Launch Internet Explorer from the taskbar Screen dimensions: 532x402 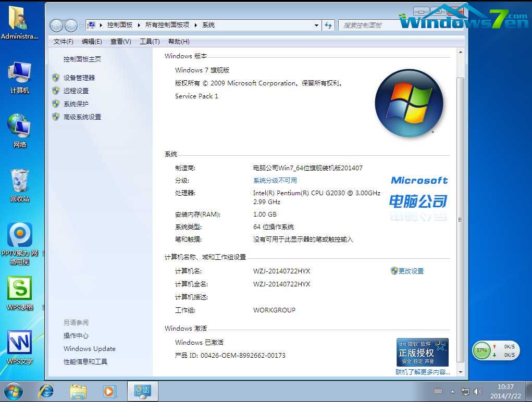coord(46,391)
